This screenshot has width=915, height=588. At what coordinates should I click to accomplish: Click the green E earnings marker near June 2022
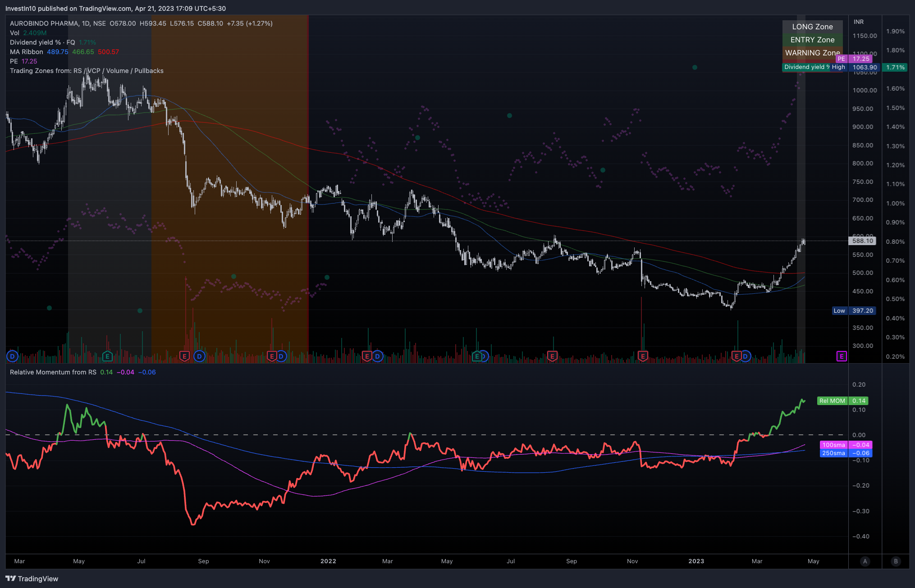[x=477, y=356]
